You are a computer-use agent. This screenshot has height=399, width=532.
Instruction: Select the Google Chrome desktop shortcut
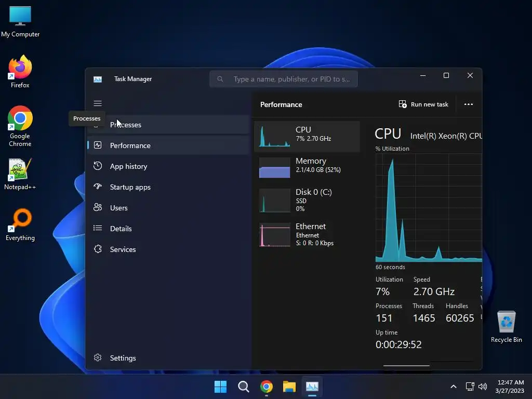coord(20,126)
